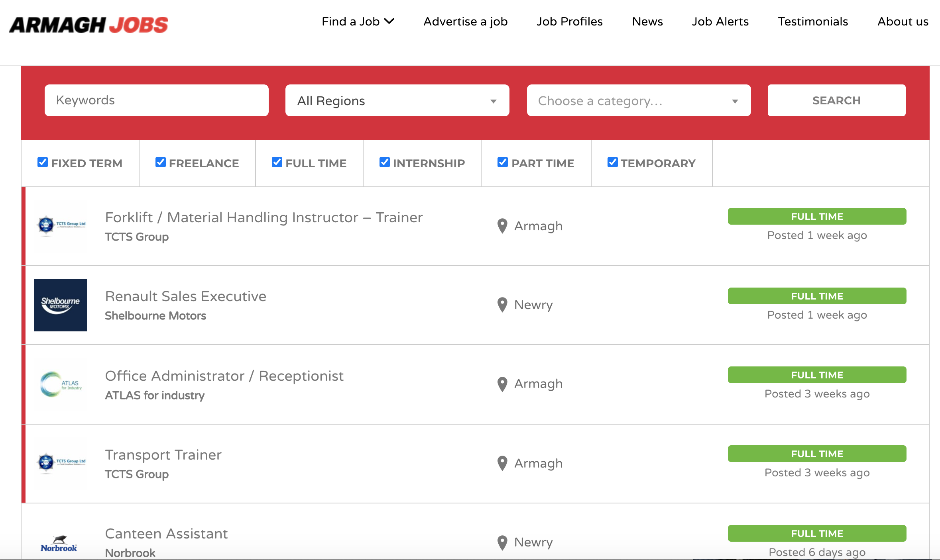Toggle the Freelance job type checkbox
Viewport: 940px width, 560px height.
[161, 163]
